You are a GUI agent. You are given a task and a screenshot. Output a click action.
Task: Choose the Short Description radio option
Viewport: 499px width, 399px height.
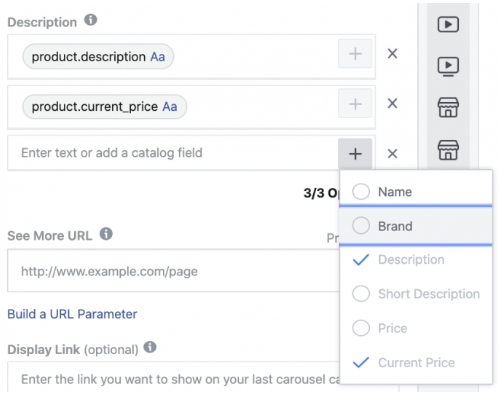361,294
